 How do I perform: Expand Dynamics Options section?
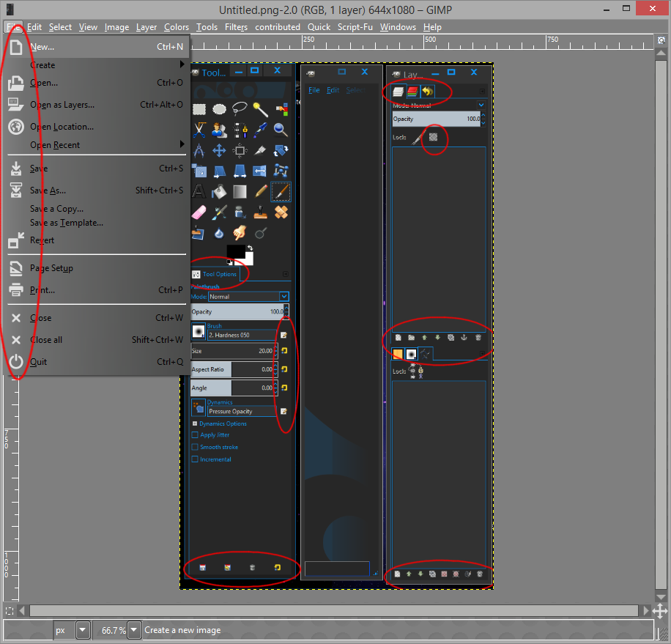[195, 423]
